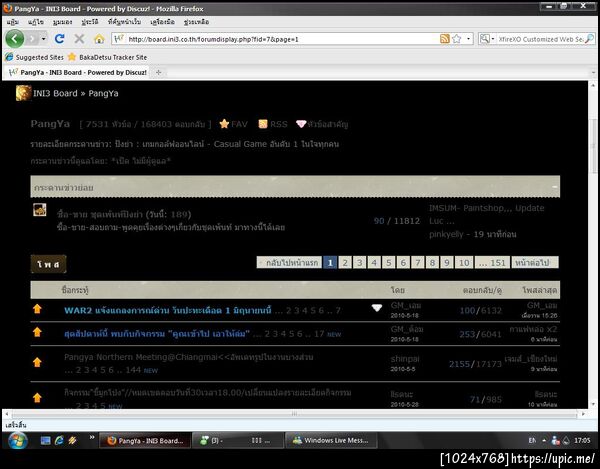Open the third menu bar item (View)
Screen dimensions: 600x469
click(x=62, y=22)
